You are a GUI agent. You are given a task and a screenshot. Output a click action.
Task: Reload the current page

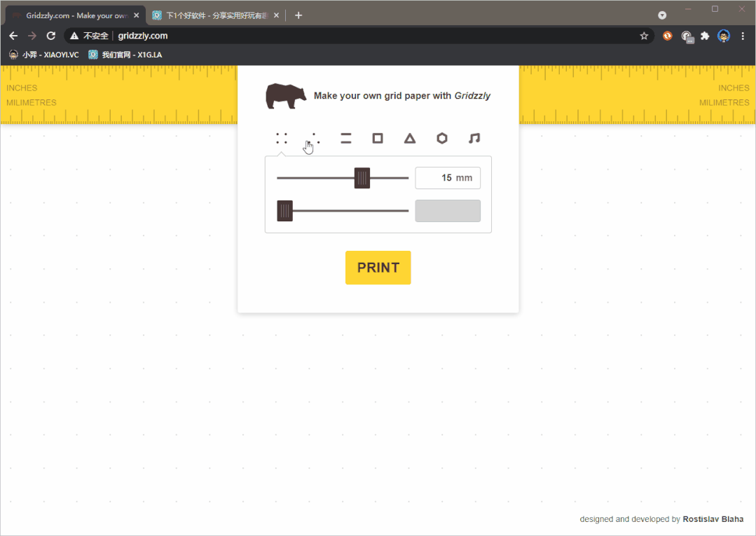tap(51, 36)
